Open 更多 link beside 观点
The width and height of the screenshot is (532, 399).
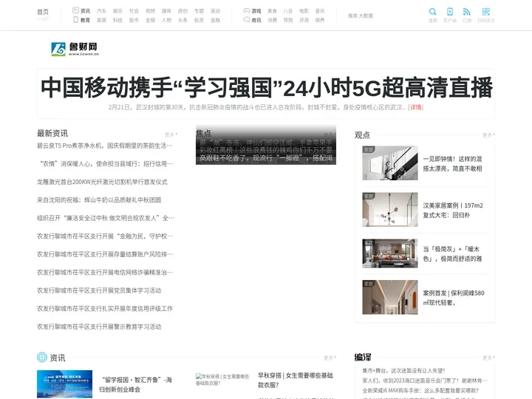pos(488,135)
